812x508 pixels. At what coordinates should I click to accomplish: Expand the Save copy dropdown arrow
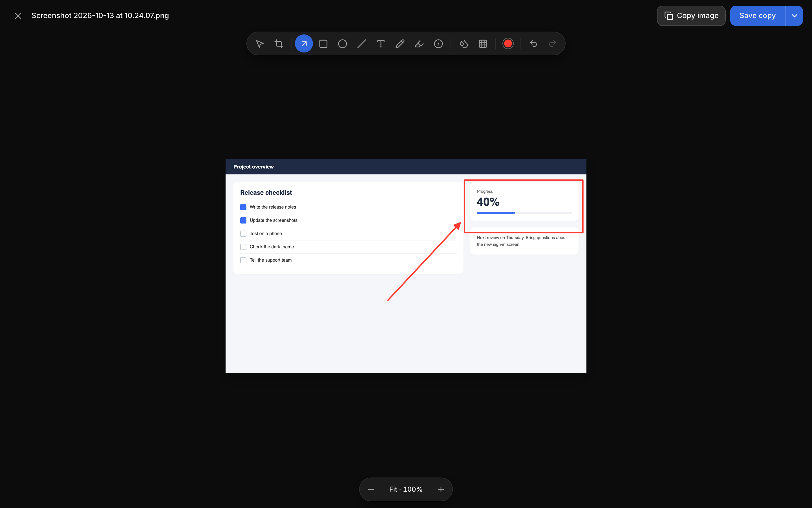[794, 16]
